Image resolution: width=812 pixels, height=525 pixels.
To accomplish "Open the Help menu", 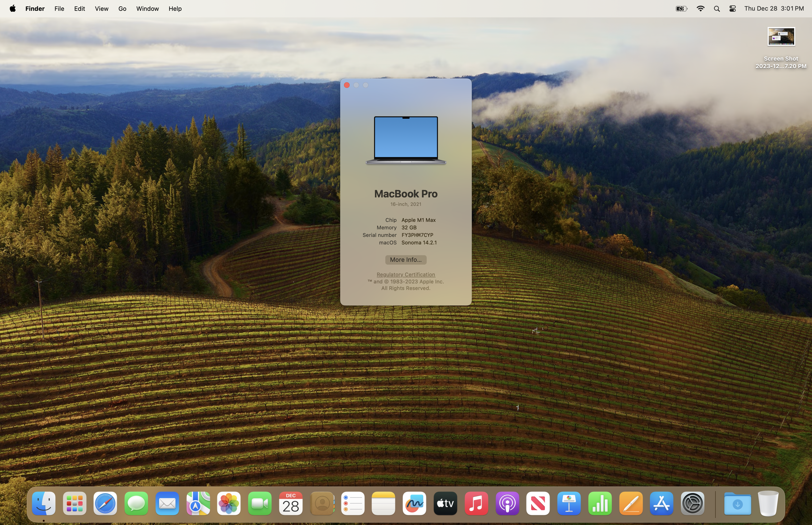I will tap(175, 8).
